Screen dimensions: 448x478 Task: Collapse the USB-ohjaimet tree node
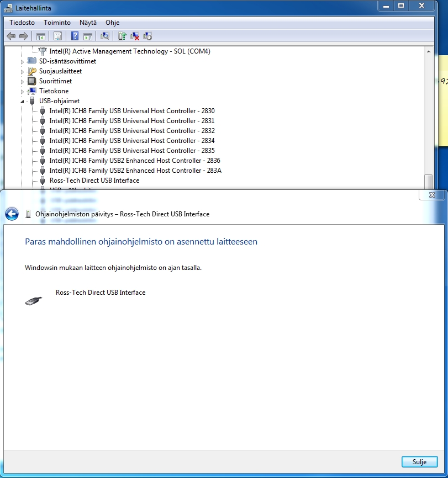(23, 102)
